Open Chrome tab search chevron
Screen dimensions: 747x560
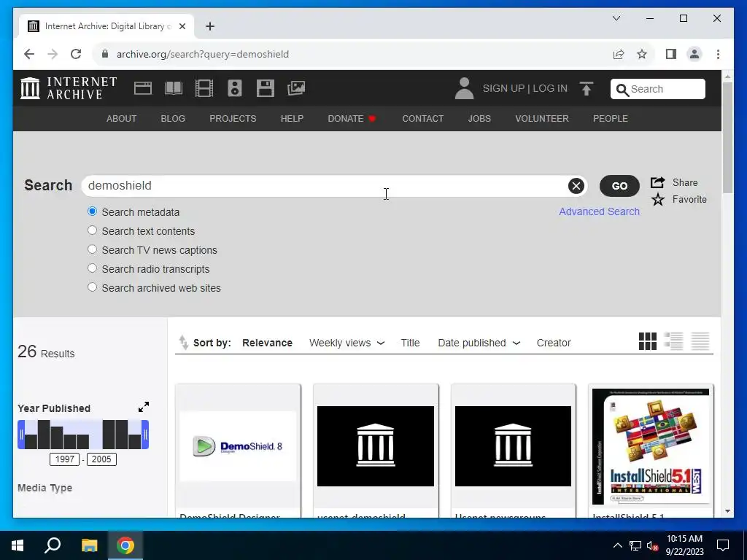point(616,18)
